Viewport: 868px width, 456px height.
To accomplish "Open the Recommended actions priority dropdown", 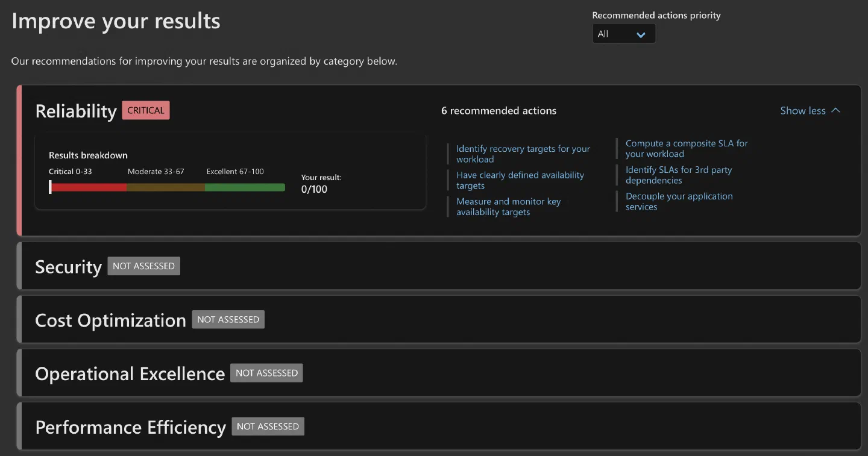I will pyautogui.click(x=623, y=34).
